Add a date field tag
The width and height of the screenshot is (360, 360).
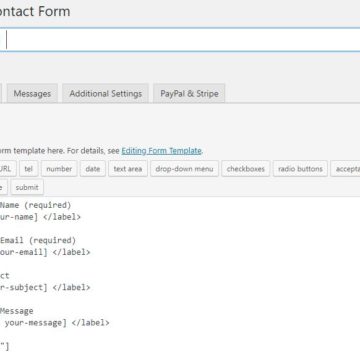[93, 169]
